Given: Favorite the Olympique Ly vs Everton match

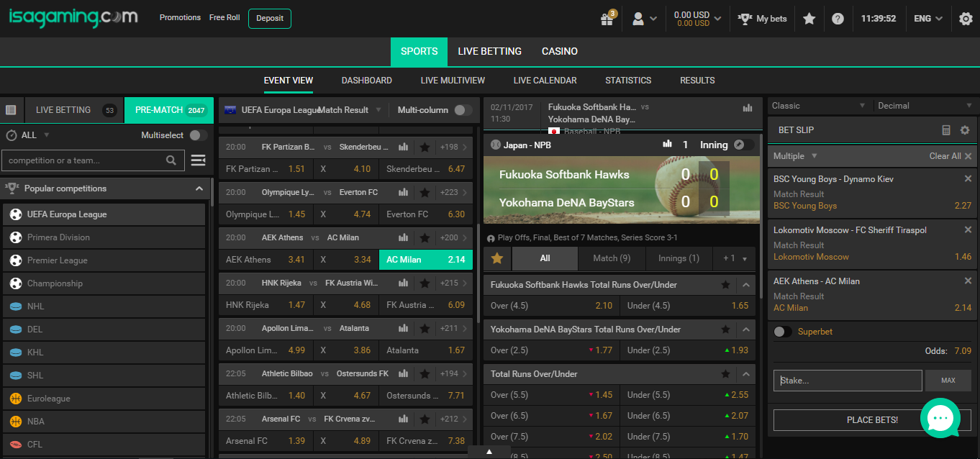Looking at the screenshot, I should [x=425, y=193].
